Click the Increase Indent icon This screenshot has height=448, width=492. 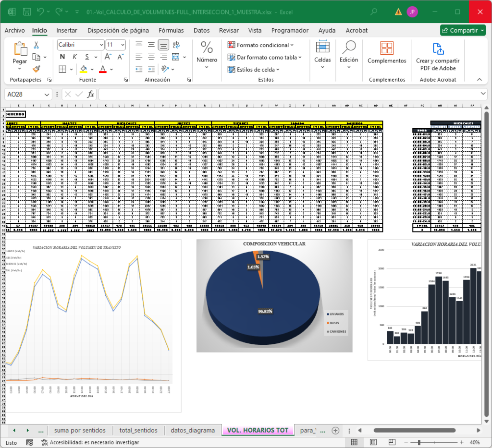click(x=151, y=69)
